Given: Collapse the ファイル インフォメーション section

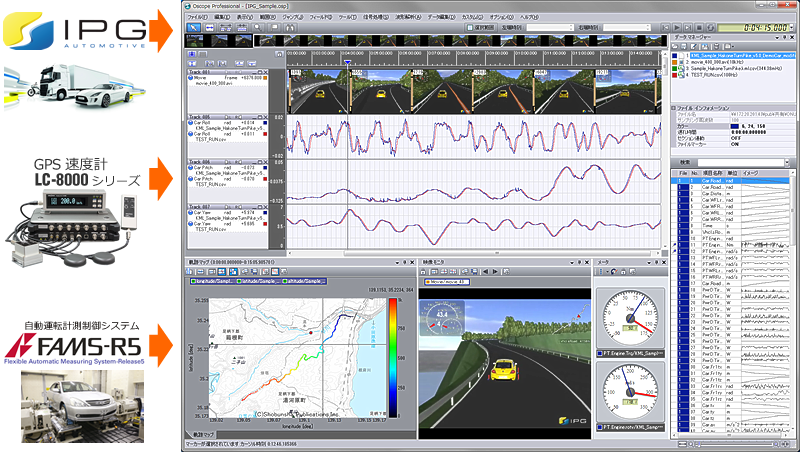Looking at the screenshot, I should [x=674, y=108].
